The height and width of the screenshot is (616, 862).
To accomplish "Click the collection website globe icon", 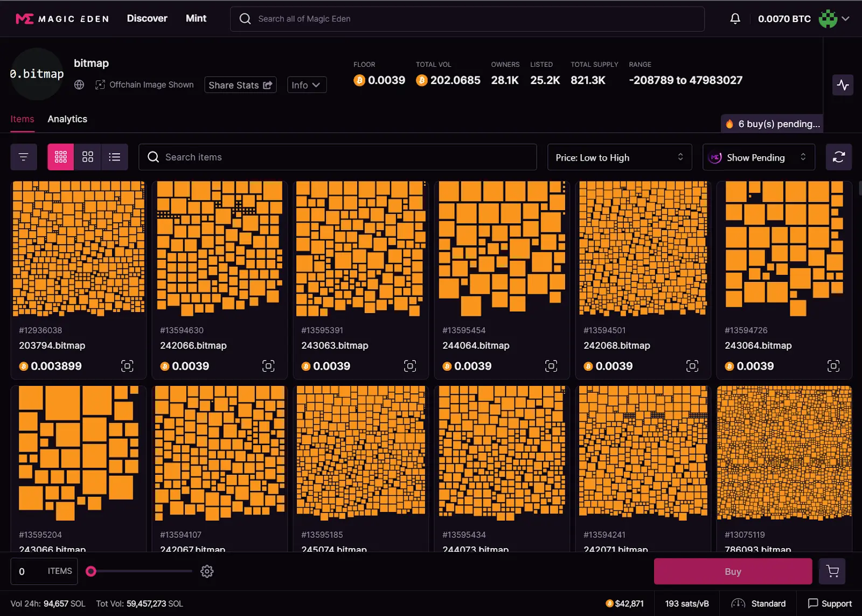I will click(x=79, y=85).
